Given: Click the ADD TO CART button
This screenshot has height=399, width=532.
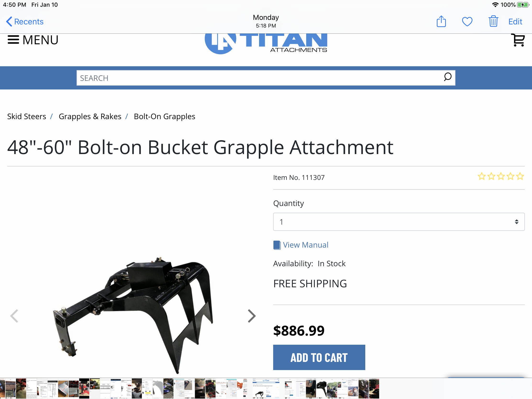Looking at the screenshot, I should tap(319, 357).
